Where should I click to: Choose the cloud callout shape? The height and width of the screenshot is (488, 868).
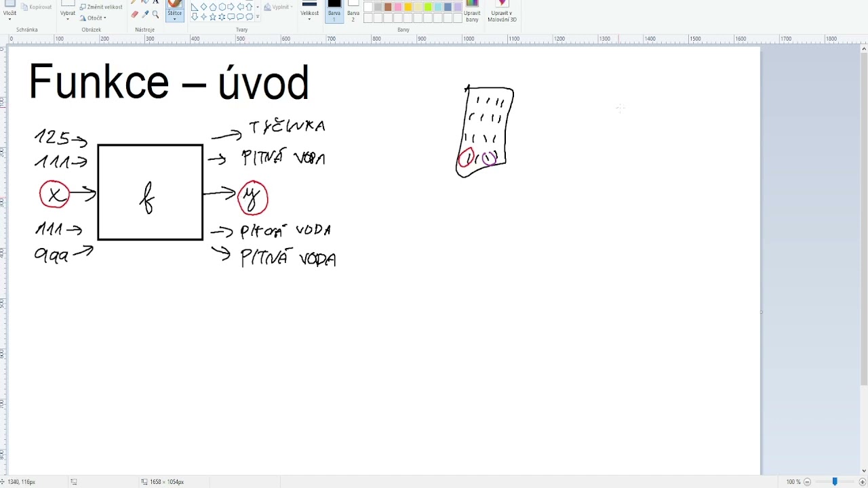(249, 16)
